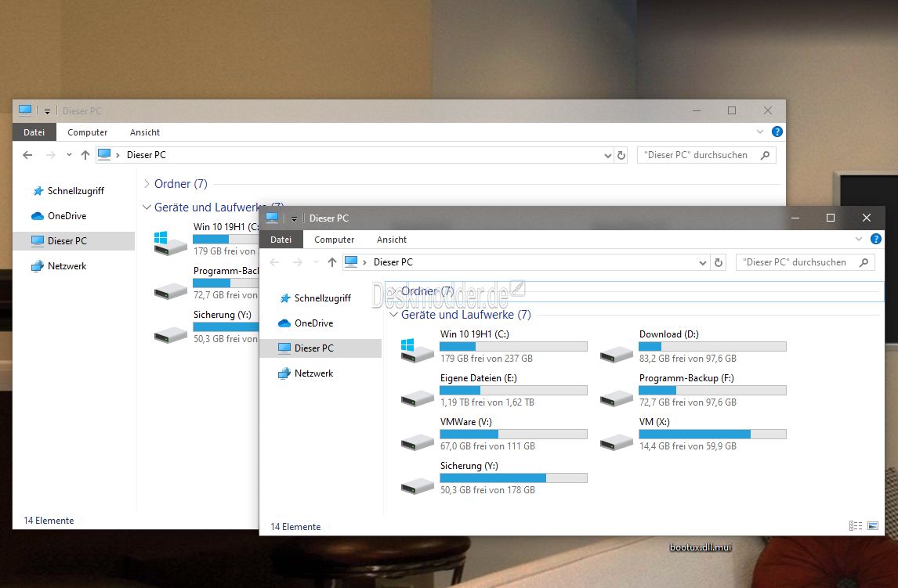Open the Datei tab in the back window
The width and height of the screenshot is (898, 588).
pos(34,132)
